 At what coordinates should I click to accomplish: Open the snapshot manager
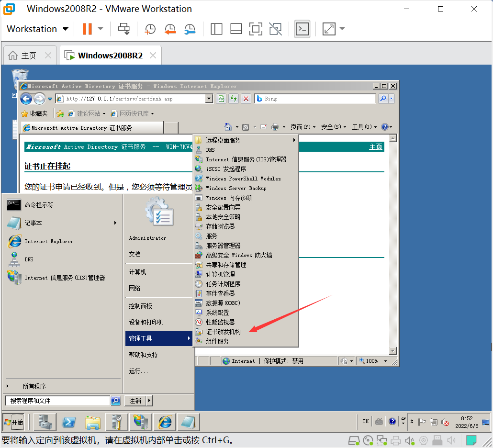[x=190, y=29]
